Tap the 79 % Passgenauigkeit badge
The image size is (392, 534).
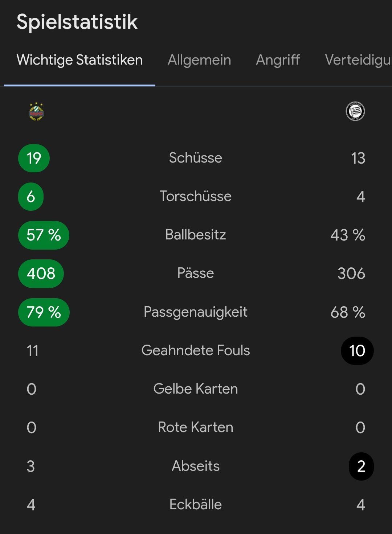(44, 312)
